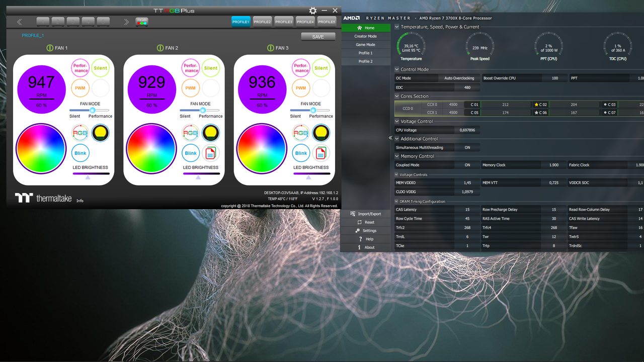This screenshot has width=644, height=362.
Task: Click Import/Export in Ryzen Master
Action: click(x=366, y=214)
